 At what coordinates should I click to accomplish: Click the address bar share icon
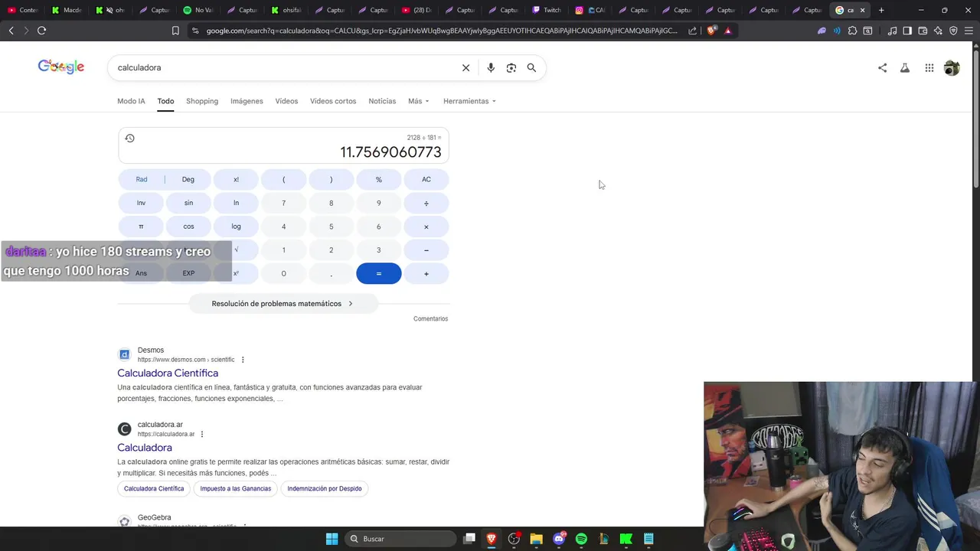click(693, 31)
